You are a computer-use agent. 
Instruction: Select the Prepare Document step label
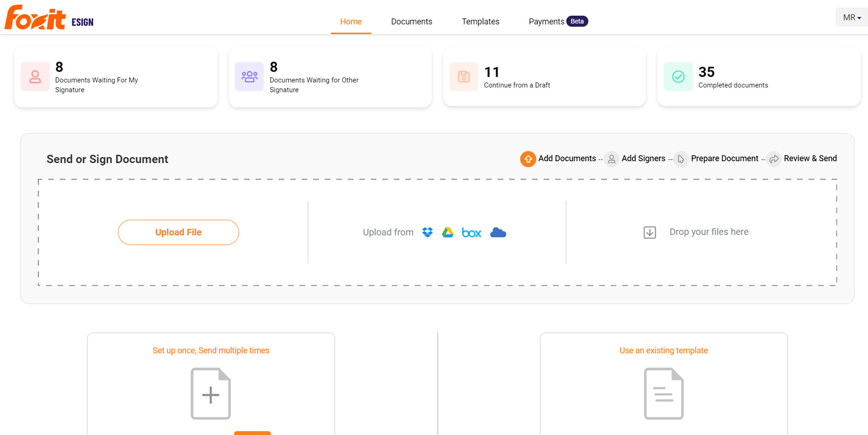tap(725, 159)
